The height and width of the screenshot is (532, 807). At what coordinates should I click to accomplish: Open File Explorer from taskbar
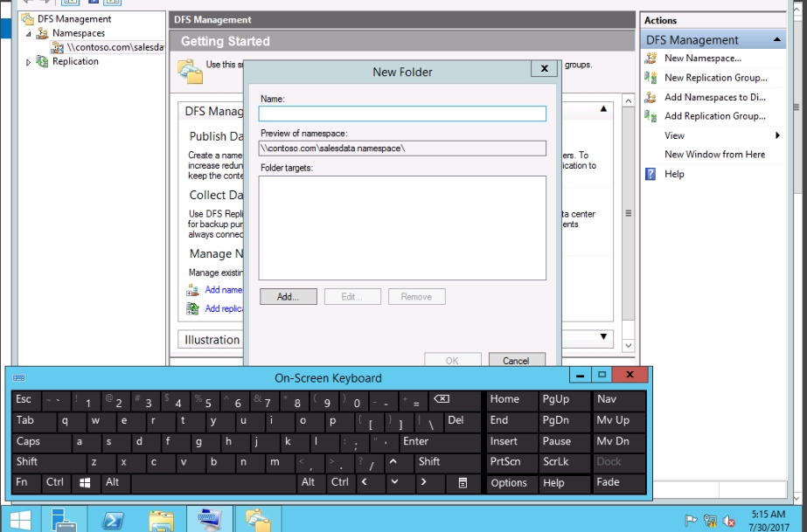click(x=161, y=519)
